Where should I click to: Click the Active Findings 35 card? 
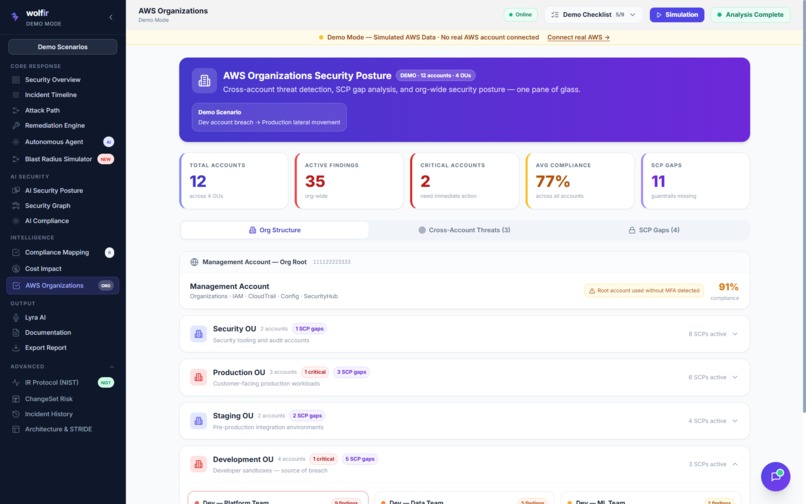point(350,181)
